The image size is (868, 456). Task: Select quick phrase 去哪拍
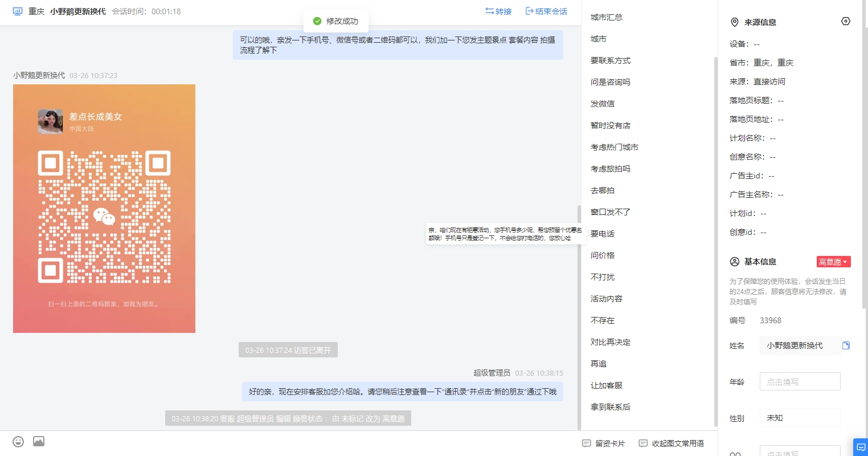point(603,190)
